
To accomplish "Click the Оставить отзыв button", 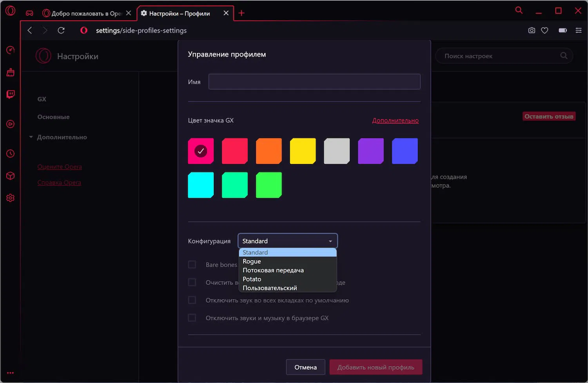I will (549, 116).
